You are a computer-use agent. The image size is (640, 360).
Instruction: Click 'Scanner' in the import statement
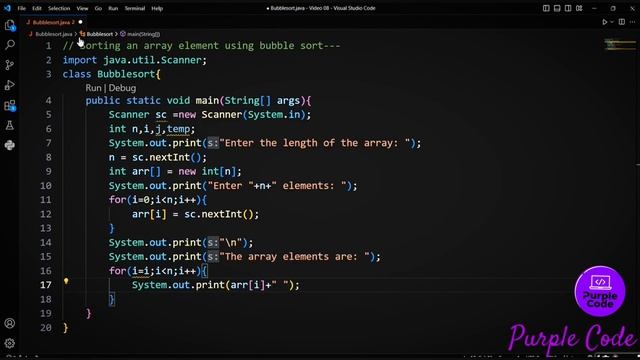pos(181,60)
